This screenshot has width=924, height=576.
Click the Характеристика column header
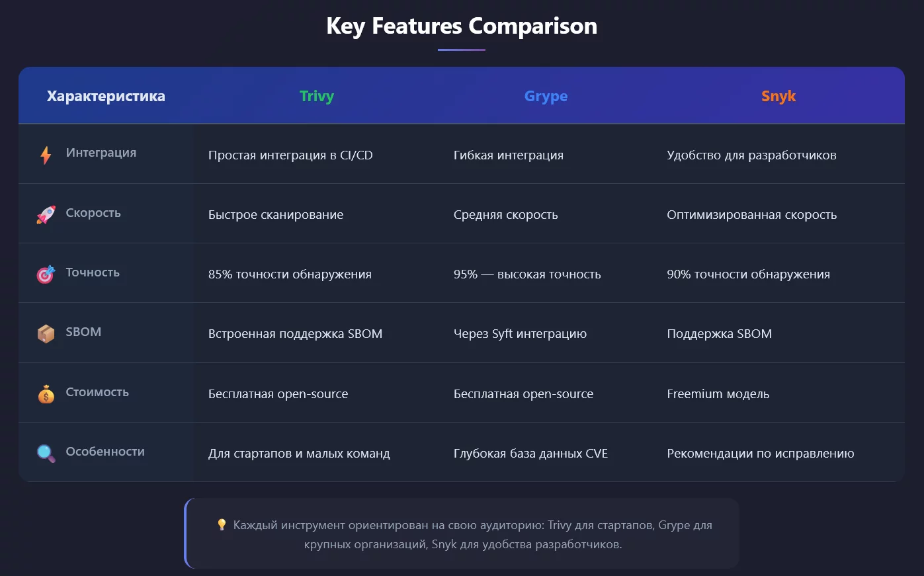pos(106,96)
